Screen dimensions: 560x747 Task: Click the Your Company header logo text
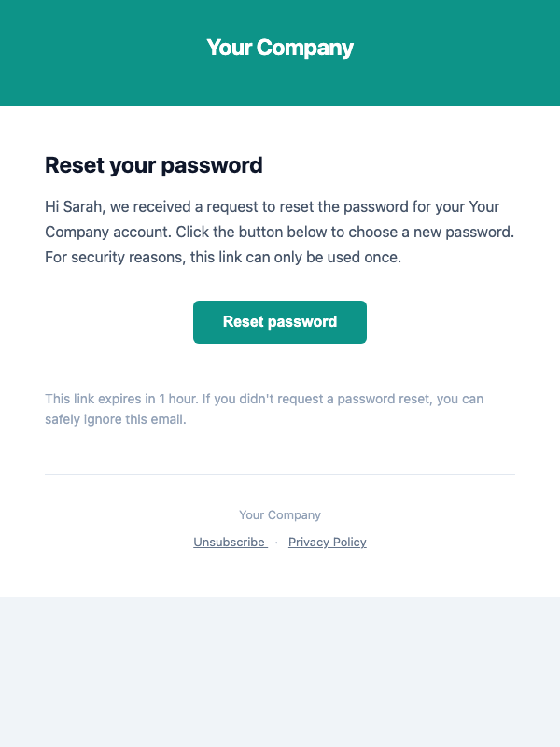279,47
